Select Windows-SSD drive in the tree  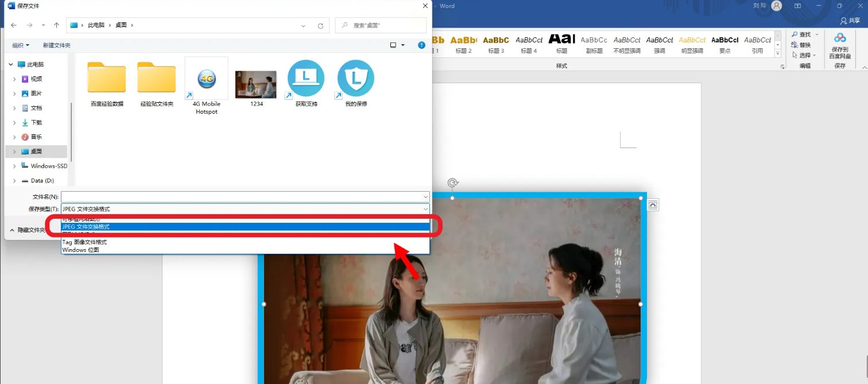pyautogui.click(x=49, y=166)
